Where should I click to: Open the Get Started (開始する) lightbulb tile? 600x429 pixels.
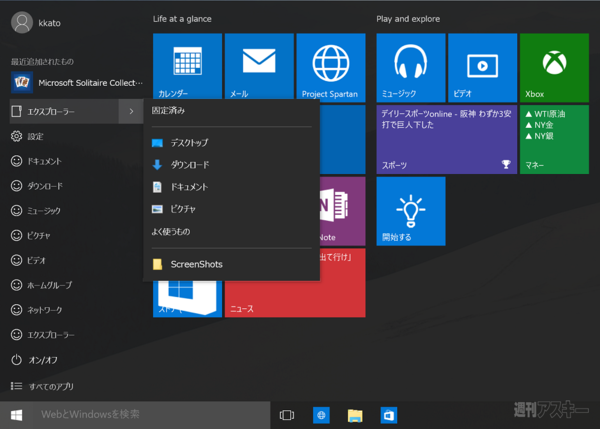[411, 211]
